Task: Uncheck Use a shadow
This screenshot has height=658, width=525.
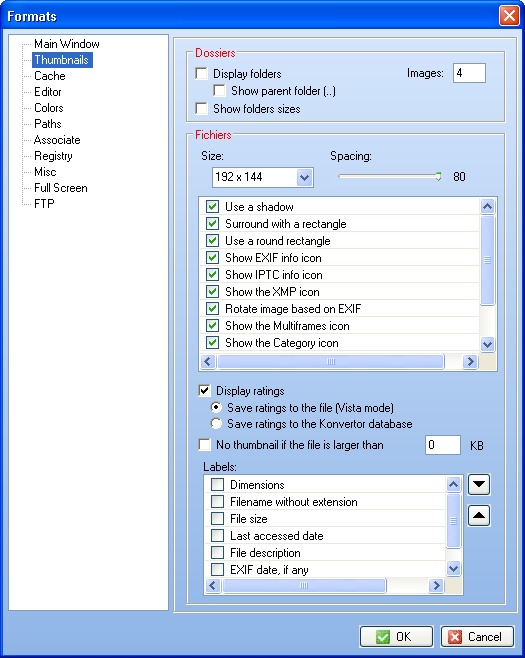Action: 212,206
